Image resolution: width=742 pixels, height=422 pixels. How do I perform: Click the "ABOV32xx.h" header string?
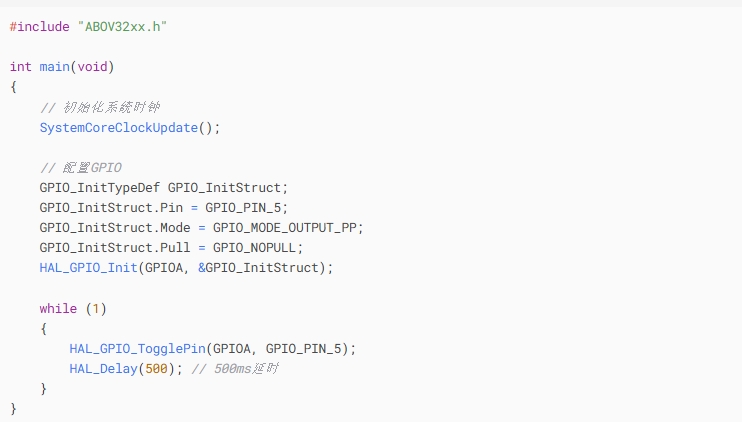(121, 26)
